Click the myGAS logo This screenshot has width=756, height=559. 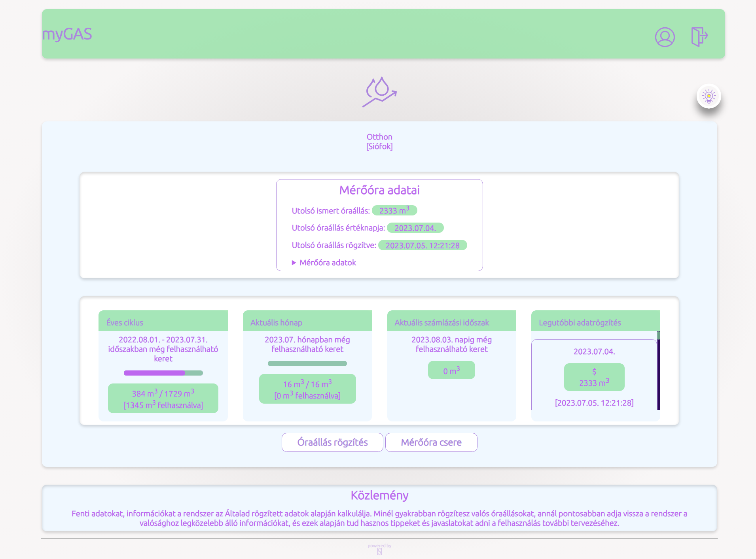click(x=67, y=34)
